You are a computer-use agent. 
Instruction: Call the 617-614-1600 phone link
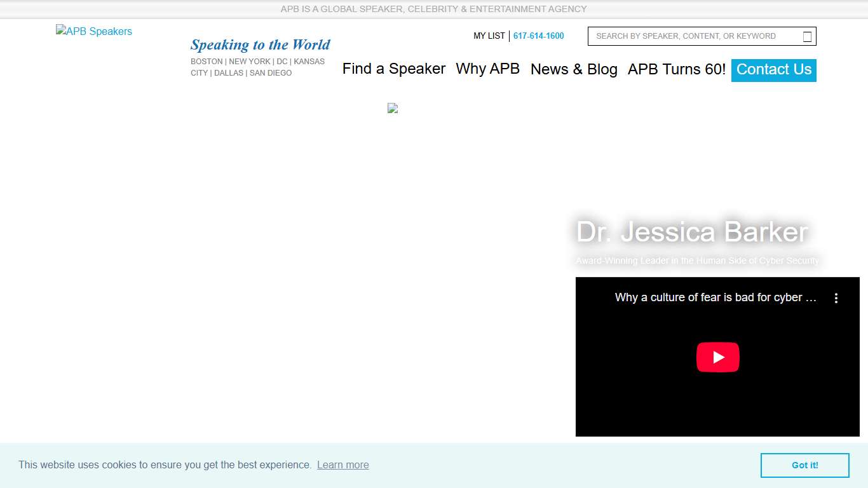[538, 36]
